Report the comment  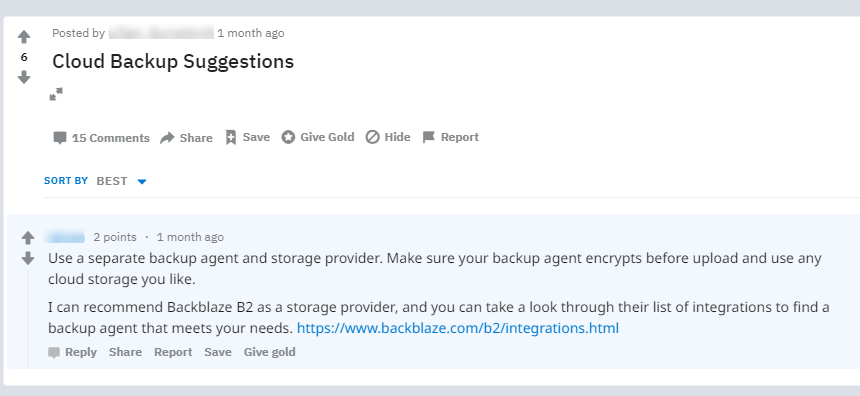173,352
